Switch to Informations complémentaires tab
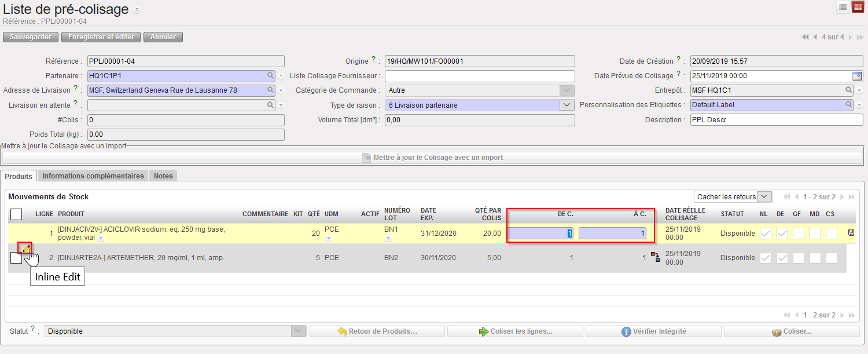This screenshot has height=354, width=868. coord(93,176)
